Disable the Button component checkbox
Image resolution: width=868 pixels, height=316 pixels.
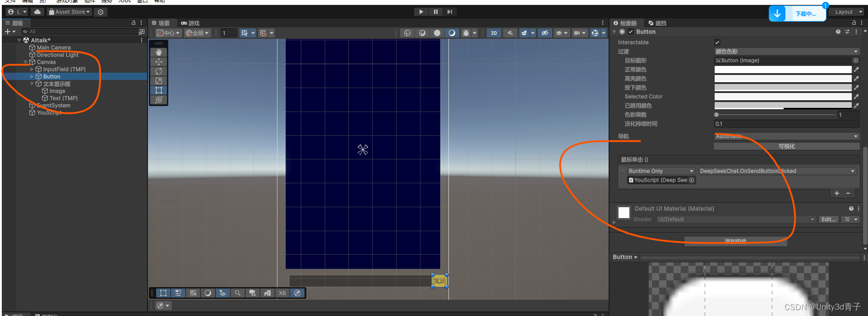(x=631, y=32)
